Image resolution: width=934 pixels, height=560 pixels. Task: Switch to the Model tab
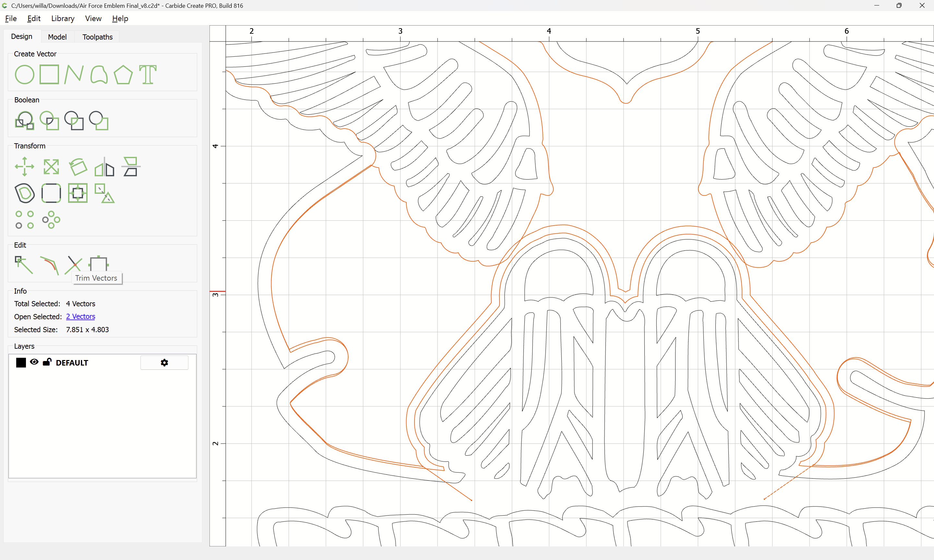pyautogui.click(x=57, y=37)
